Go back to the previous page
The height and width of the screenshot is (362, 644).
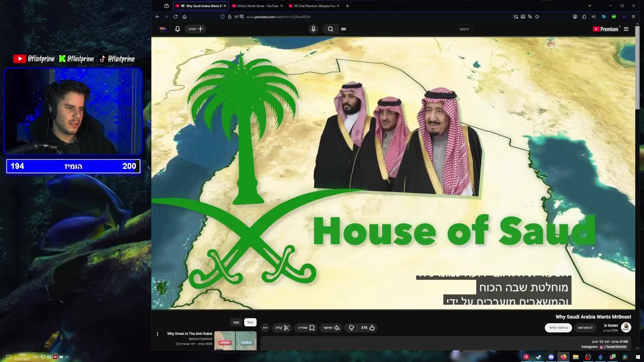[x=157, y=17]
